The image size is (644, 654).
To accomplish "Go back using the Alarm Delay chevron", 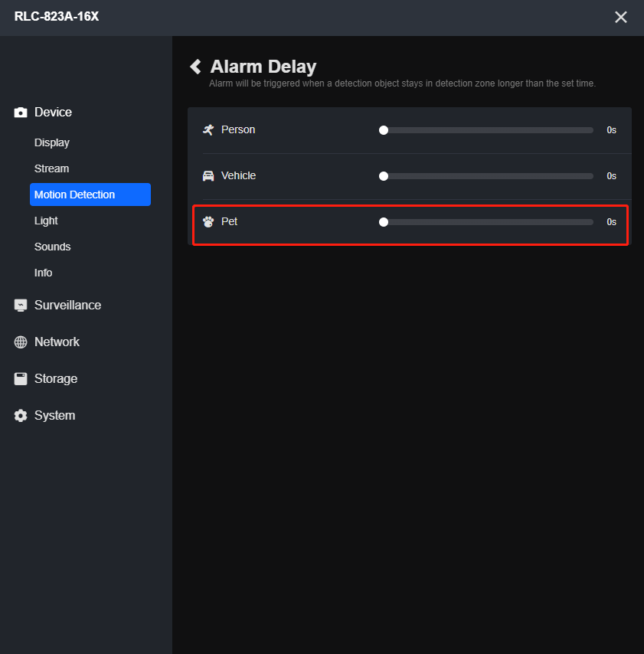I will pyautogui.click(x=195, y=67).
